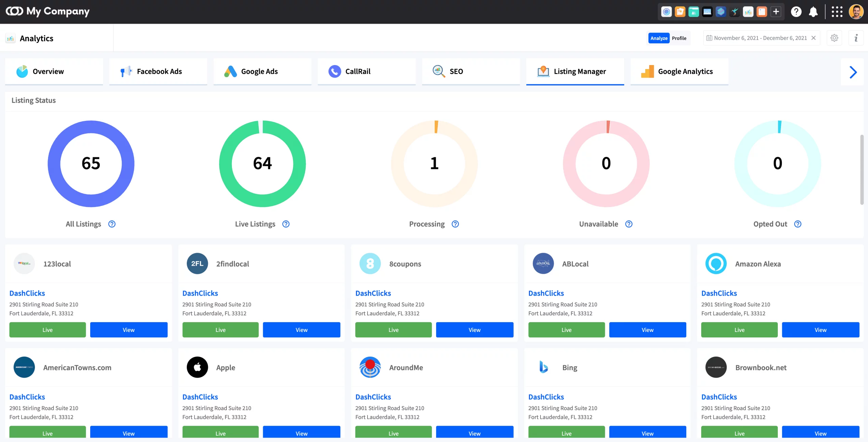Open DashClicks link under ABLocal
This screenshot has height=442, width=868.
click(546, 293)
